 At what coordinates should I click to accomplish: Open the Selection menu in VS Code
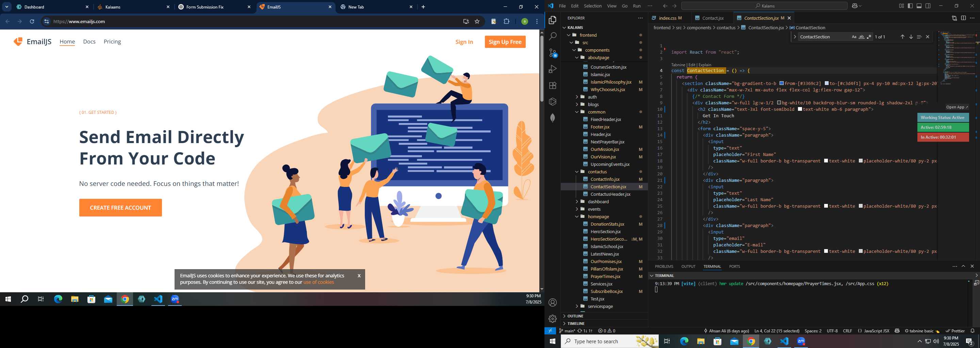point(593,6)
